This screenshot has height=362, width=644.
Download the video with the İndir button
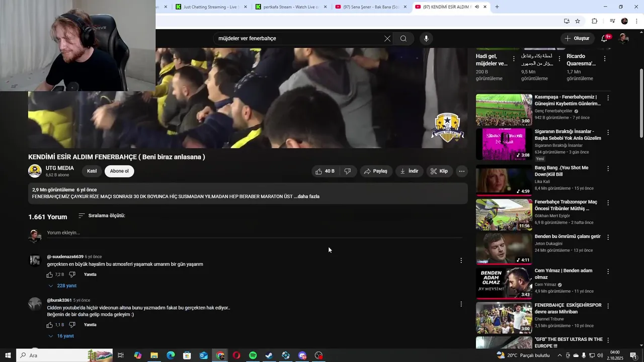point(409,171)
